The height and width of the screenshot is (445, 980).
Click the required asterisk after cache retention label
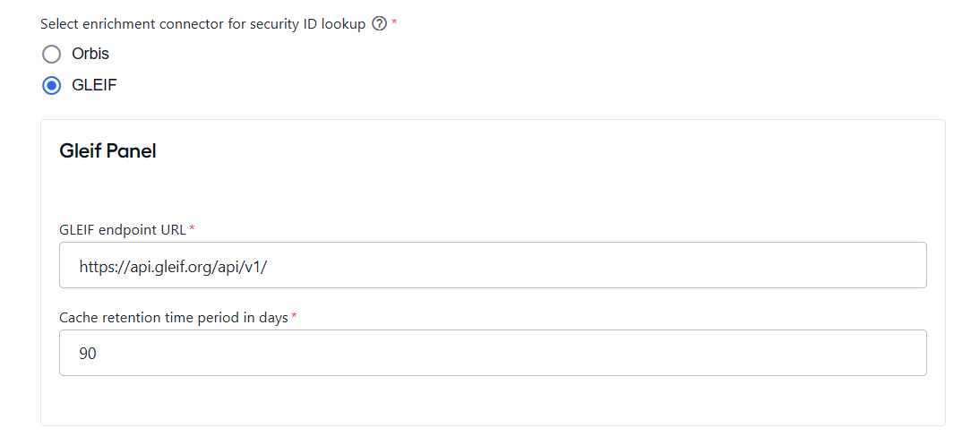(x=294, y=316)
